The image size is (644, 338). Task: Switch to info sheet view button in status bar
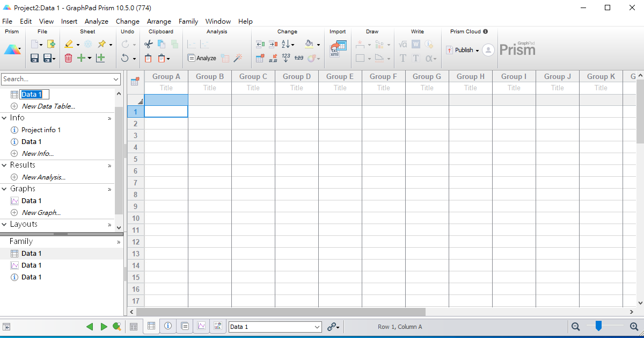tap(168, 326)
